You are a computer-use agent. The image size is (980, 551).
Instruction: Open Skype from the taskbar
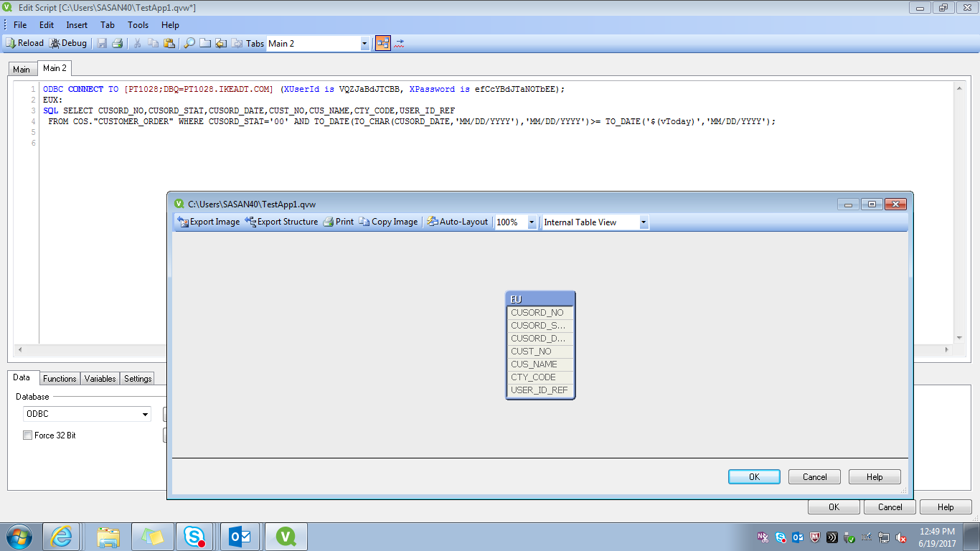pyautogui.click(x=194, y=537)
